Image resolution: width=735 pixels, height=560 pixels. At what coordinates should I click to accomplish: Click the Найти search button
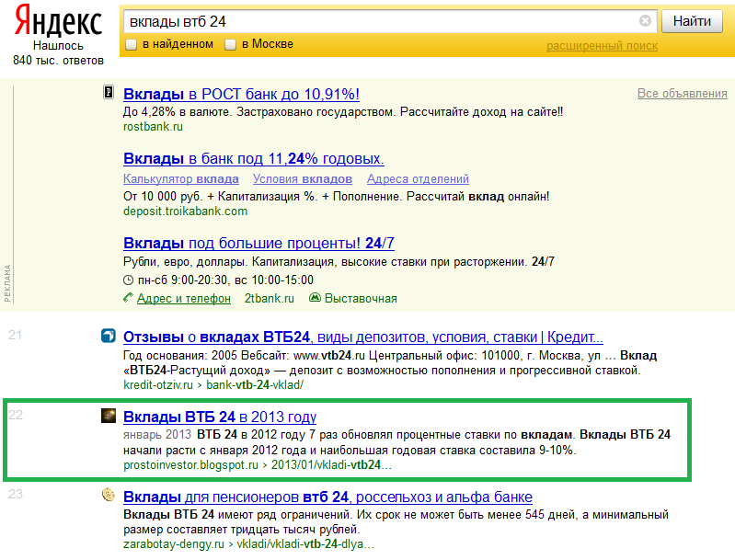[x=692, y=21]
